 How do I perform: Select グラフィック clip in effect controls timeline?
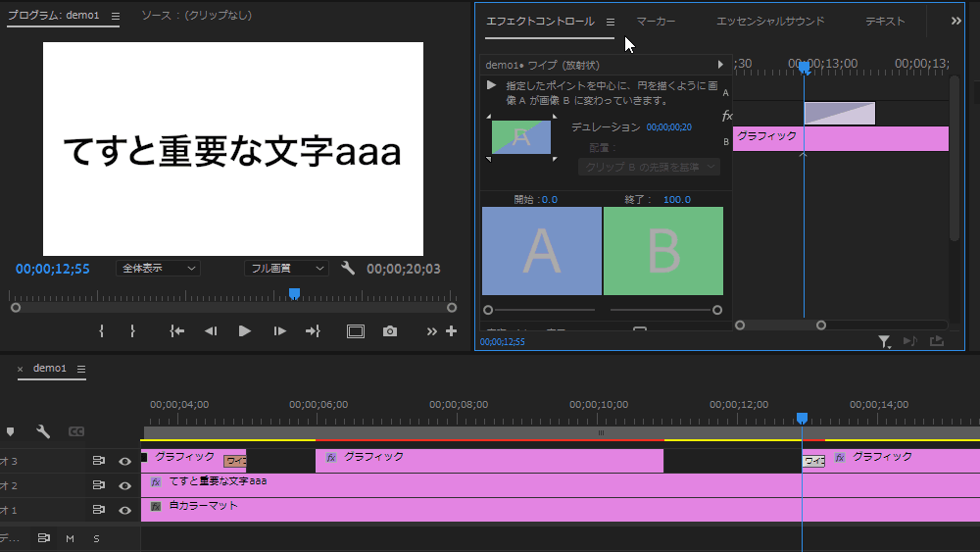click(841, 138)
